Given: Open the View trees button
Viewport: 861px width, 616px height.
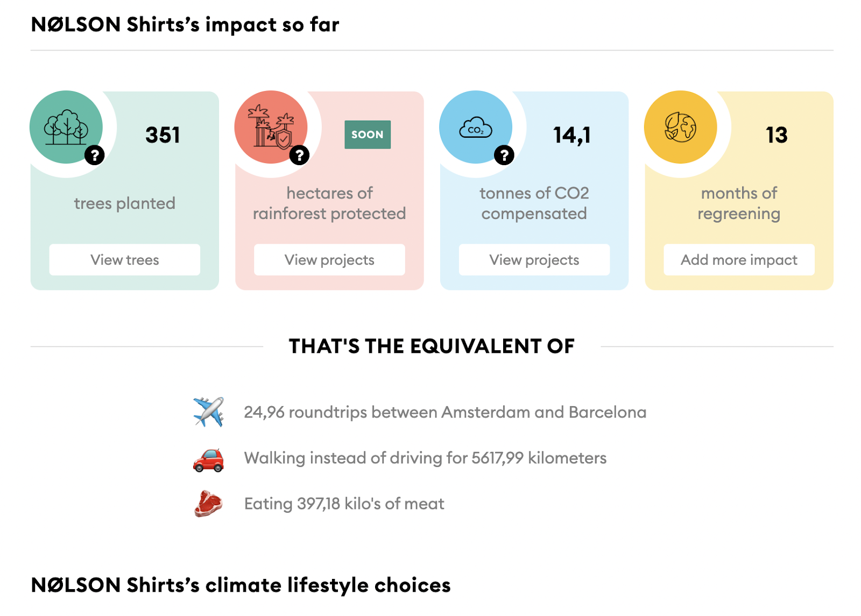Looking at the screenshot, I should pyautogui.click(x=125, y=260).
